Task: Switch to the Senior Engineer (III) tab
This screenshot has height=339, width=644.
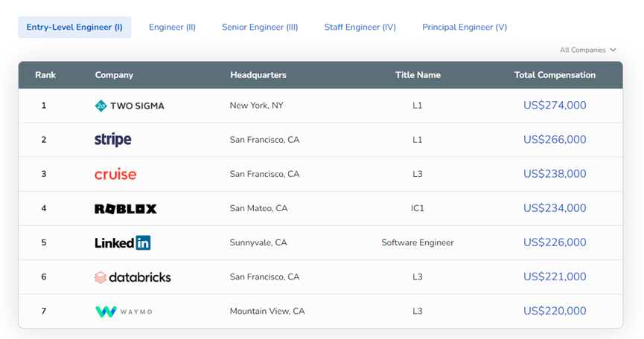Action: tap(260, 28)
